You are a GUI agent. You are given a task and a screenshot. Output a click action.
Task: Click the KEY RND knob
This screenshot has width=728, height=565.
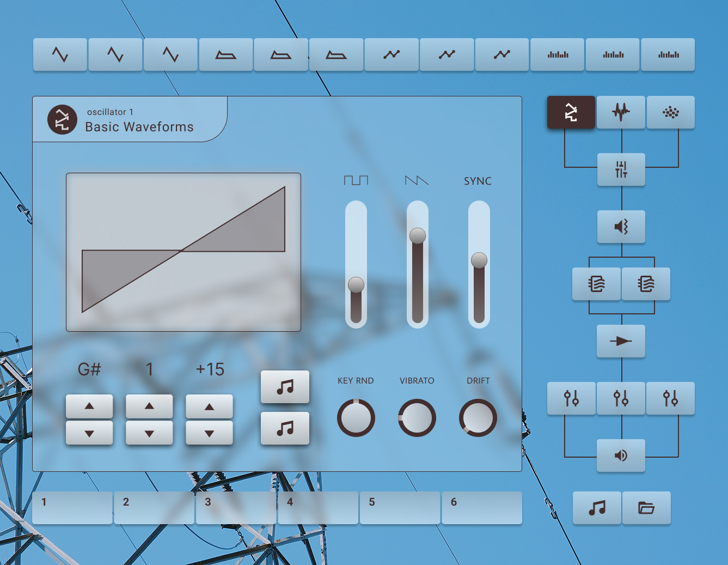356,418
